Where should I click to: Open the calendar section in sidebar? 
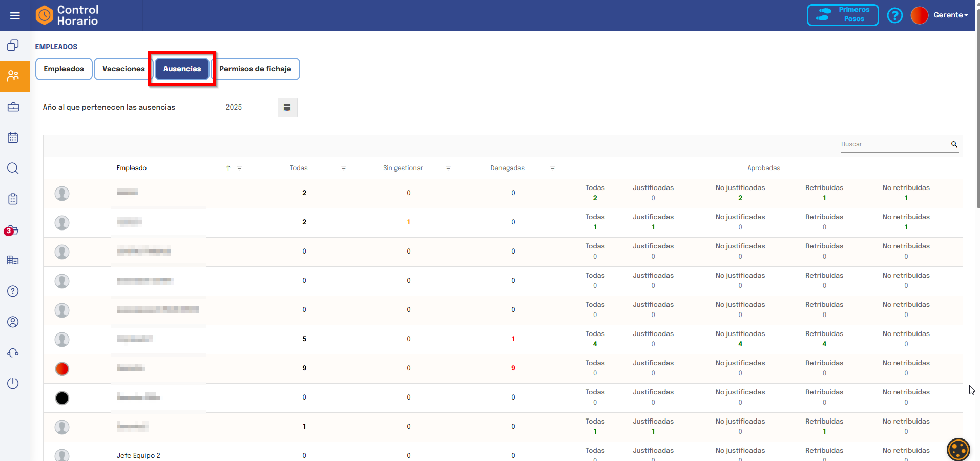pyautogui.click(x=13, y=138)
